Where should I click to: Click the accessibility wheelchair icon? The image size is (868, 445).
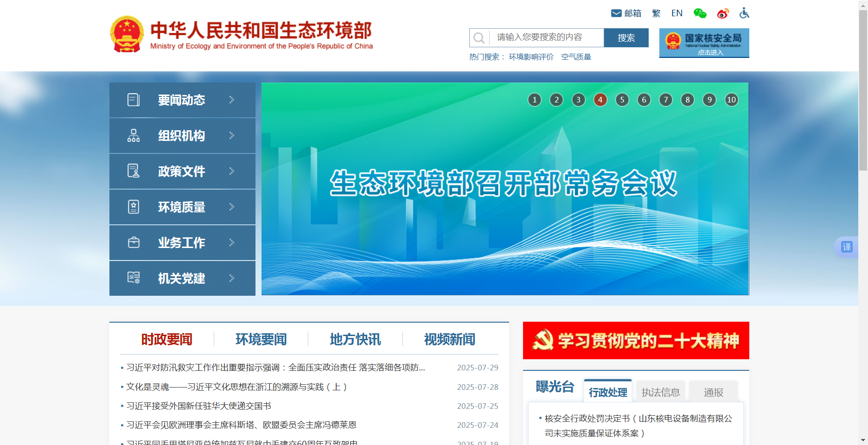pyautogui.click(x=744, y=13)
